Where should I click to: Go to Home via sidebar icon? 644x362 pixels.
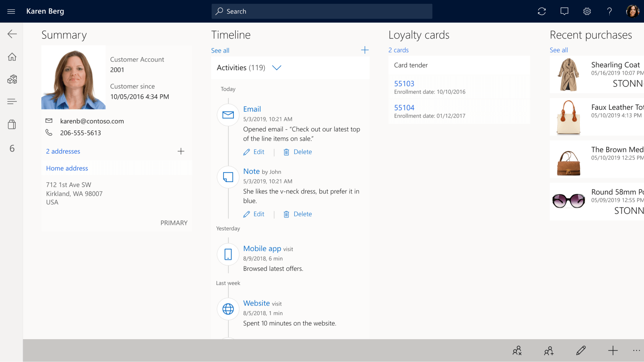pos(12,57)
